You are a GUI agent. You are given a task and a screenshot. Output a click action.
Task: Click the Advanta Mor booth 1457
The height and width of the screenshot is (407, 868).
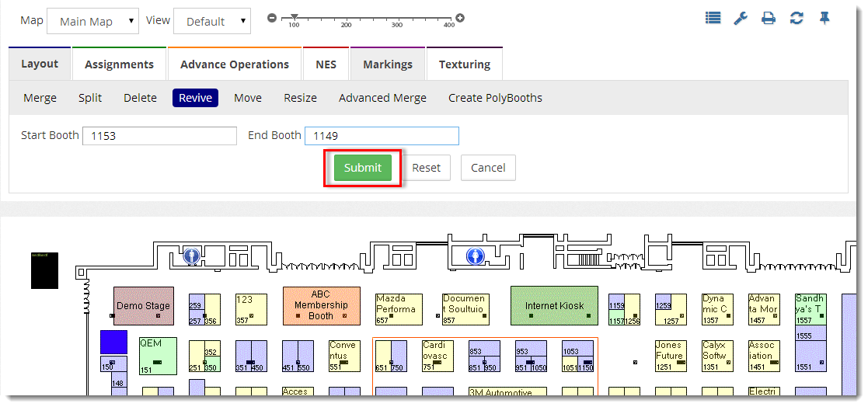point(764,309)
